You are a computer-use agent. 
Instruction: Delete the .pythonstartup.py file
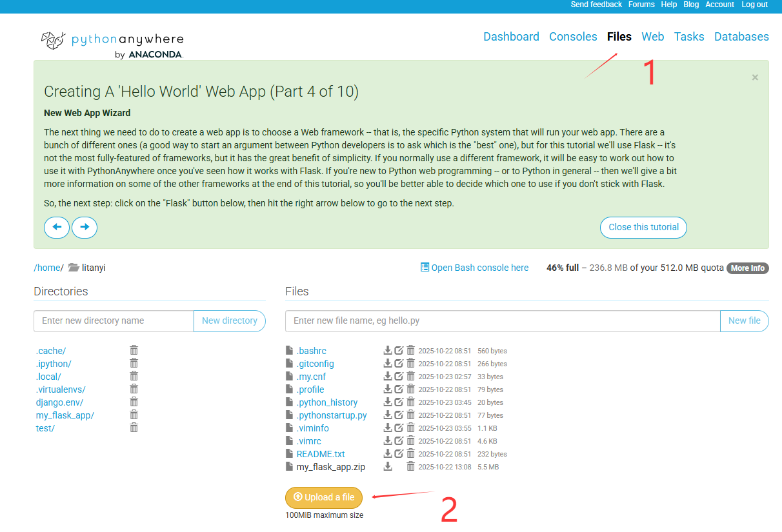click(410, 415)
